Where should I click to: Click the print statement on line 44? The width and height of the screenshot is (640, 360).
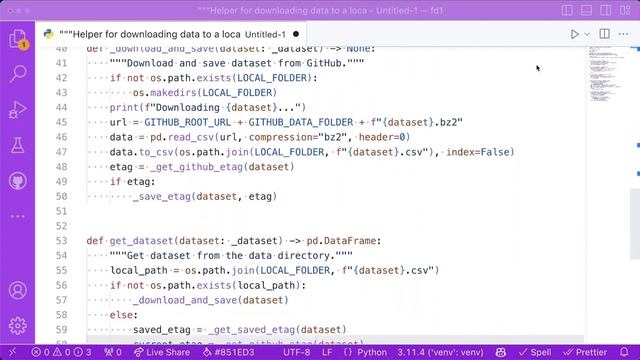208,108
